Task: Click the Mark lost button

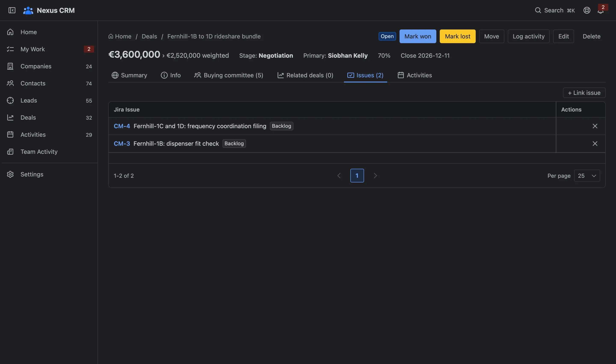Action: click(x=457, y=36)
